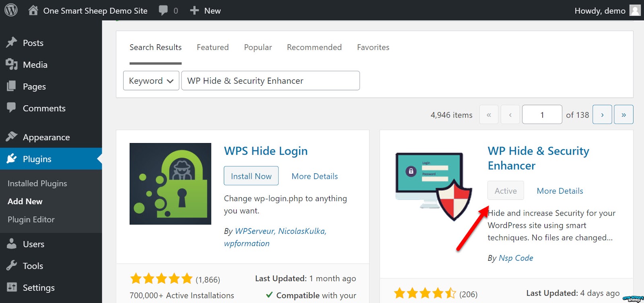Select Add New plugins submenu
The width and height of the screenshot is (644, 303).
(x=25, y=201)
